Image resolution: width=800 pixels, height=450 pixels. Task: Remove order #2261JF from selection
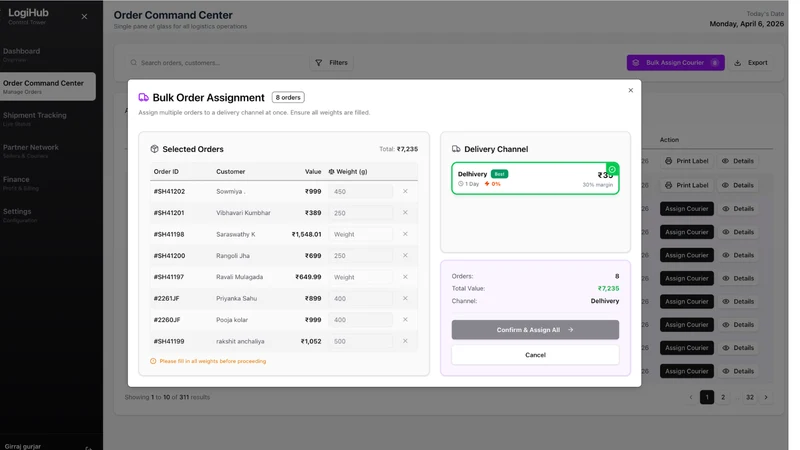[x=405, y=298]
